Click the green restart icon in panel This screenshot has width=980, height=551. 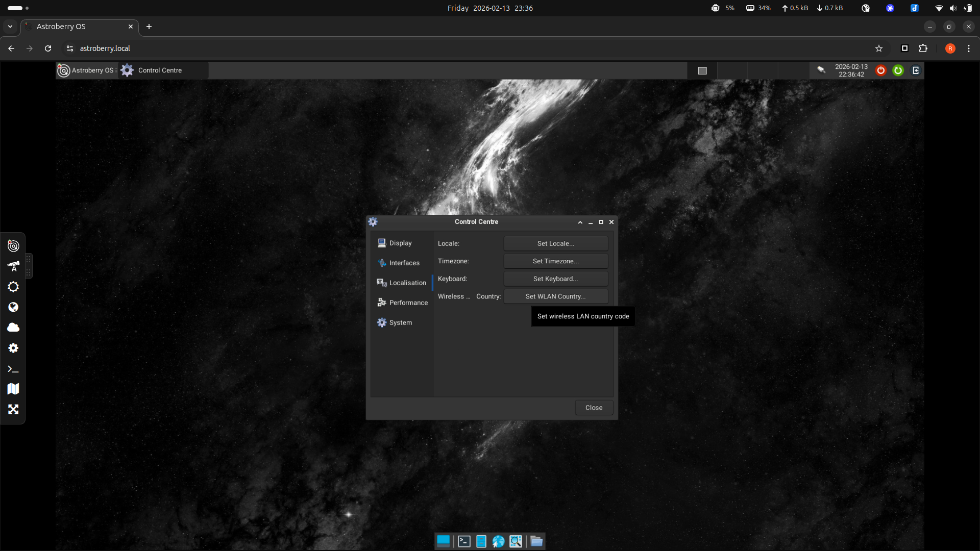tap(898, 70)
